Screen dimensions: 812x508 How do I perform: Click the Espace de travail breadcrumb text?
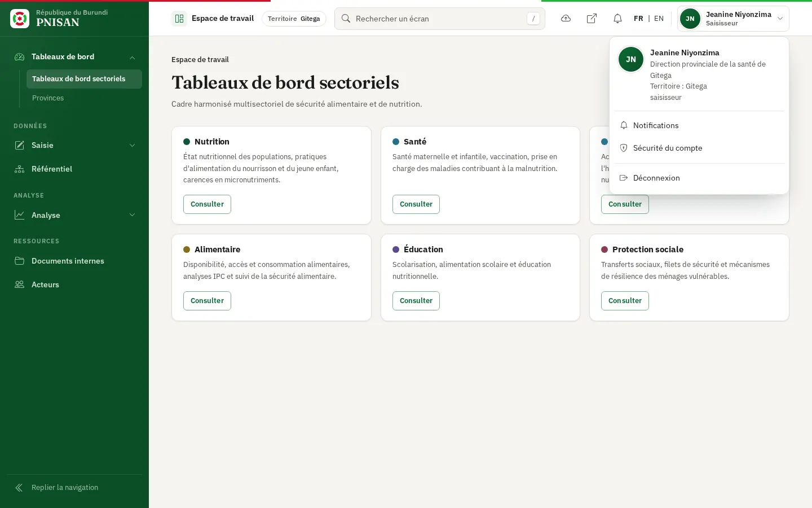[x=200, y=60]
